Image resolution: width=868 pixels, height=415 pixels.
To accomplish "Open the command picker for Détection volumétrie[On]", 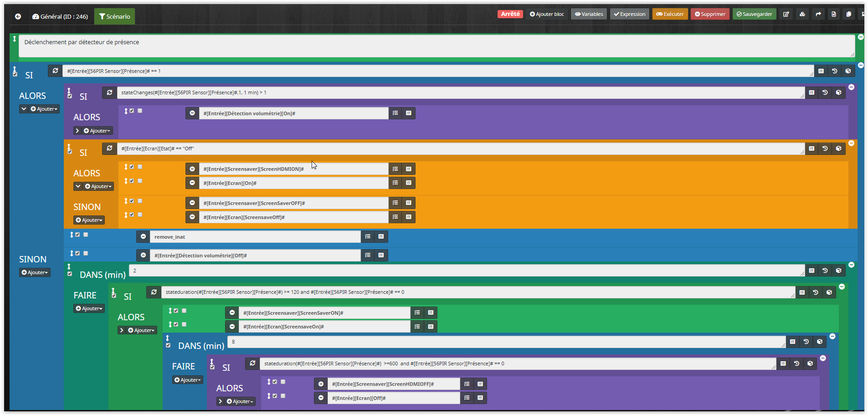I will (x=395, y=113).
